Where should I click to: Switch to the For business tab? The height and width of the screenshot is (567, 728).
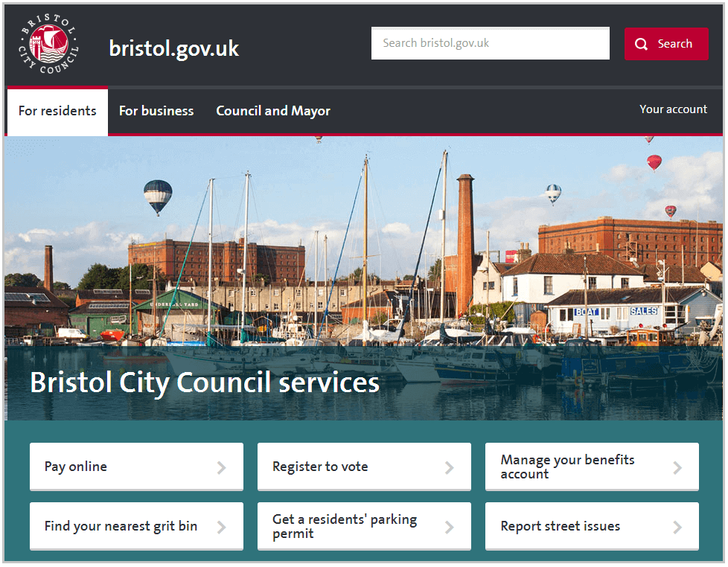pos(156,112)
